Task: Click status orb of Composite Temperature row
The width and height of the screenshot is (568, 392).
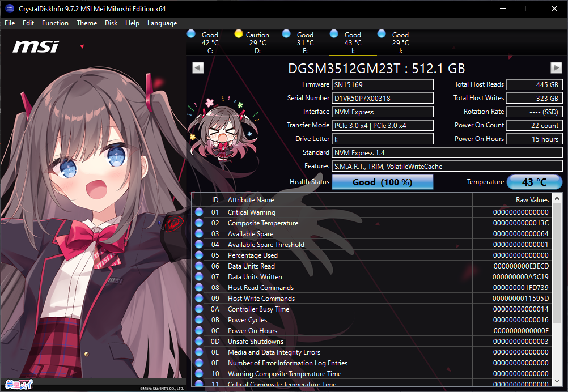Action: [x=199, y=223]
